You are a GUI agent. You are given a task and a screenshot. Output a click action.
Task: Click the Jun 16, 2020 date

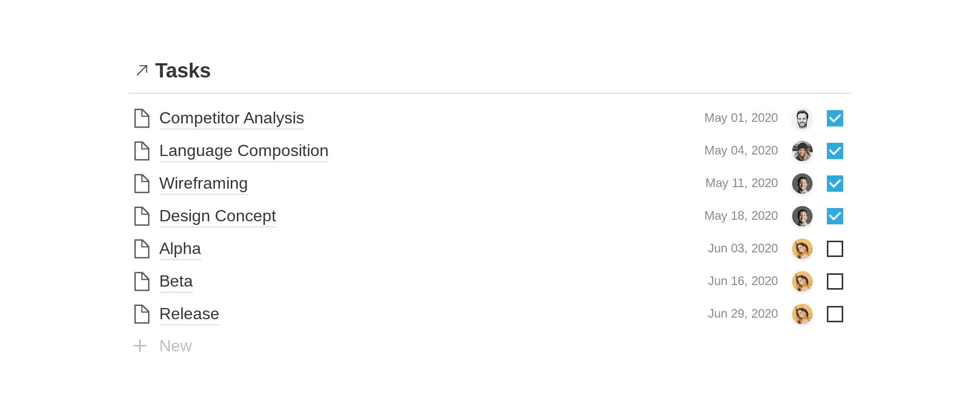pos(743,281)
